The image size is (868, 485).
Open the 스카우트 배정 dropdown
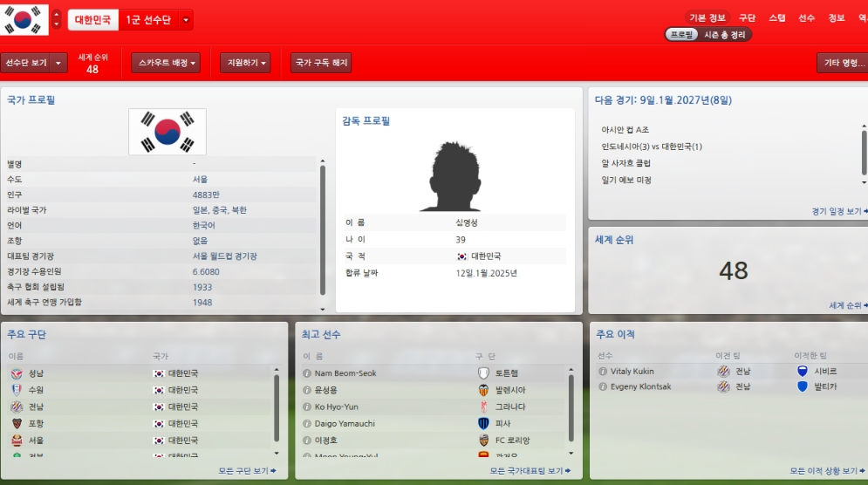pos(166,63)
